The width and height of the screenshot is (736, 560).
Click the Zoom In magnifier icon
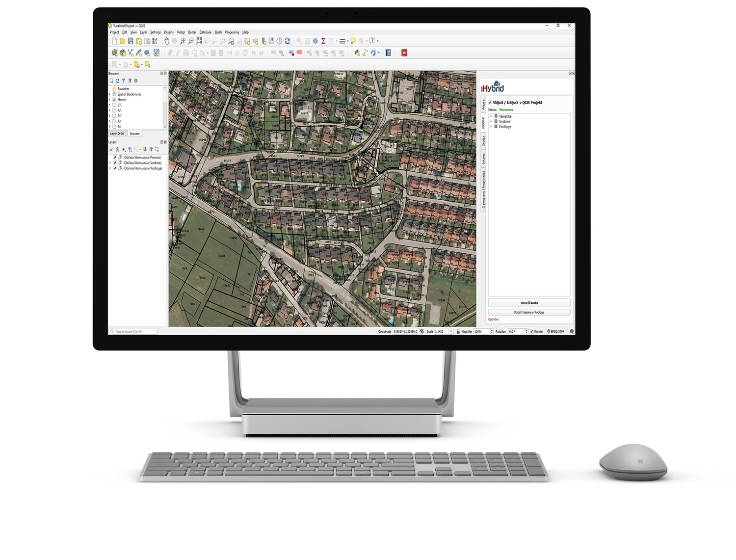point(183,41)
